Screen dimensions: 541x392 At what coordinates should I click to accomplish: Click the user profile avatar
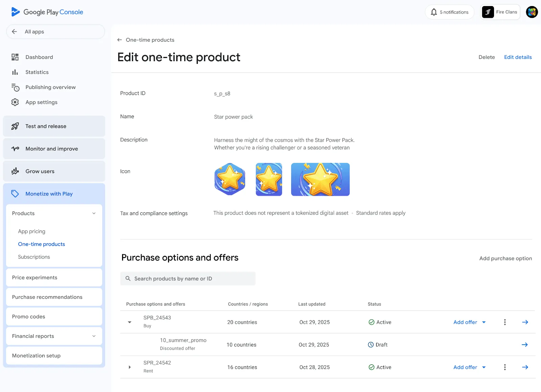[x=532, y=12]
